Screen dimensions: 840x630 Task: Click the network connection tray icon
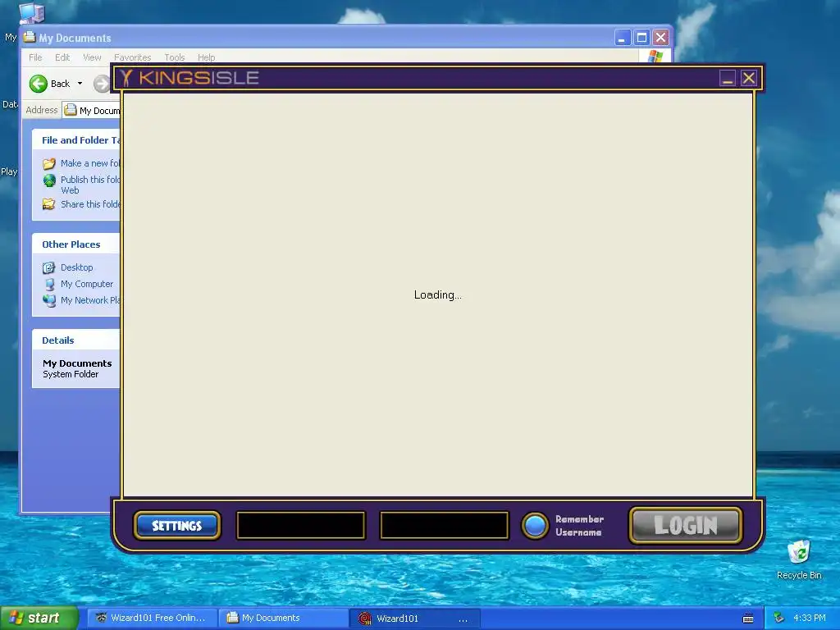779,619
